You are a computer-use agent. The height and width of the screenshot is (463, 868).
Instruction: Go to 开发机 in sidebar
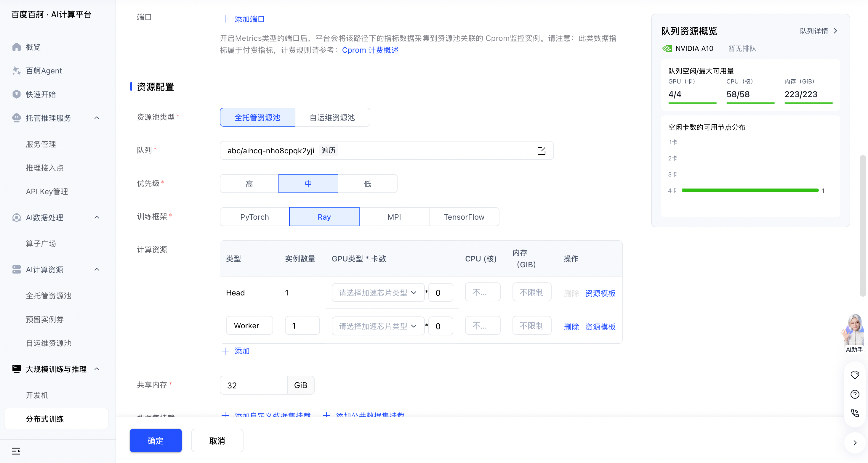pos(37,395)
